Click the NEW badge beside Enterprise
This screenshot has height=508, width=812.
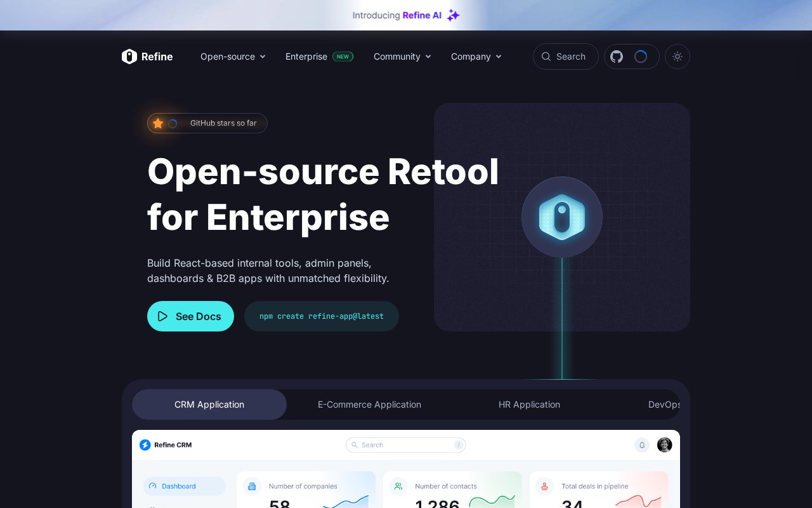(343, 57)
